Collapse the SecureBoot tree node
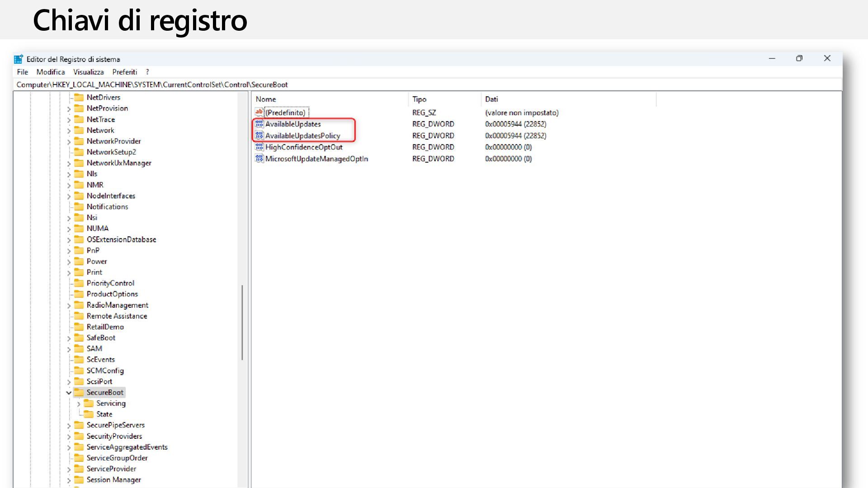The image size is (868, 488). [x=69, y=393]
